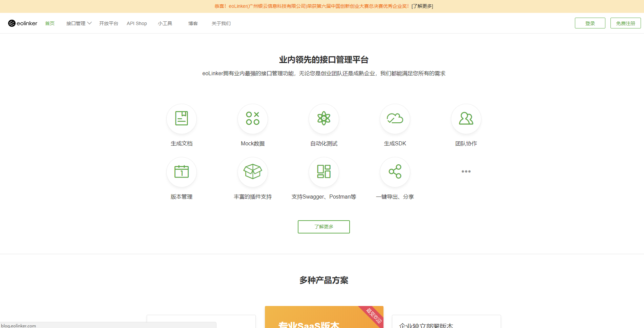
Task: Click the 多种产品方案 heading
Action: coord(324,280)
